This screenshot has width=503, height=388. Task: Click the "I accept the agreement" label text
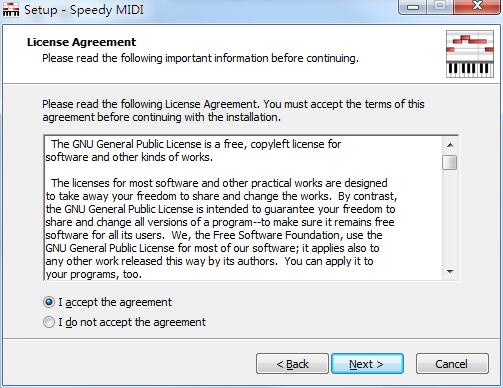(115, 302)
